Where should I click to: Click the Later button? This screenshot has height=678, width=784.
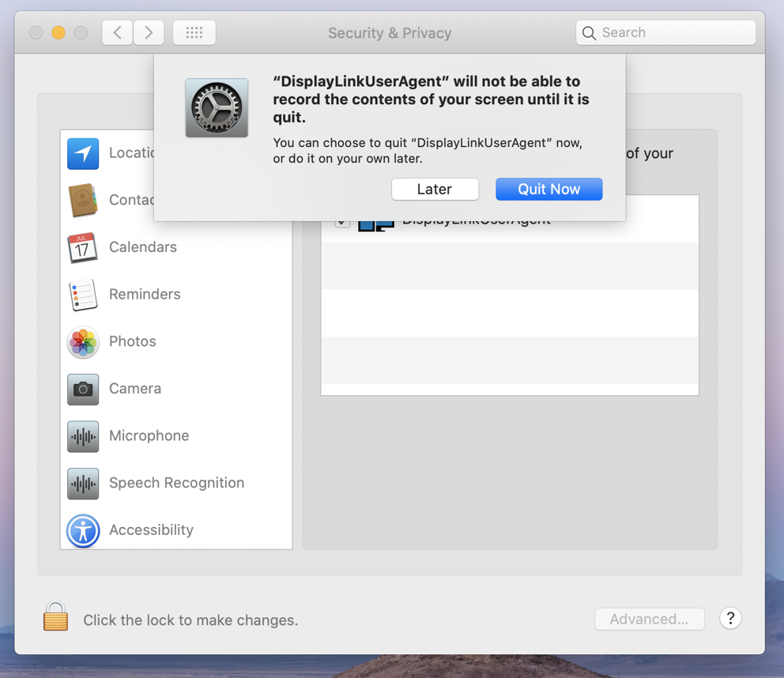point(435,189)
